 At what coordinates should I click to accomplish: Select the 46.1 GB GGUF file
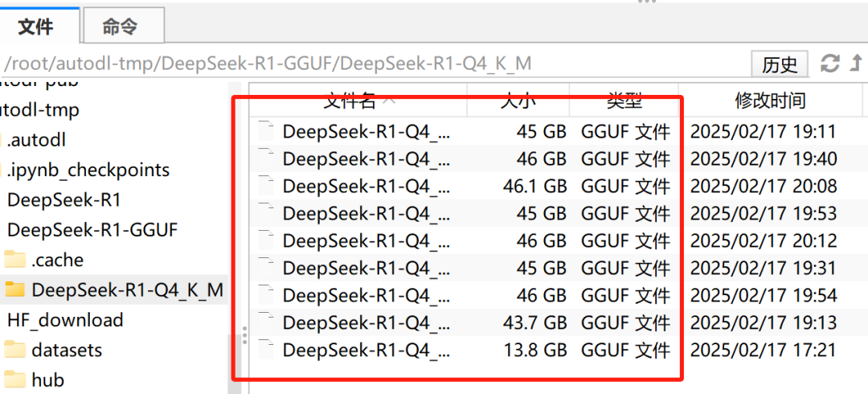click(555, 187)
